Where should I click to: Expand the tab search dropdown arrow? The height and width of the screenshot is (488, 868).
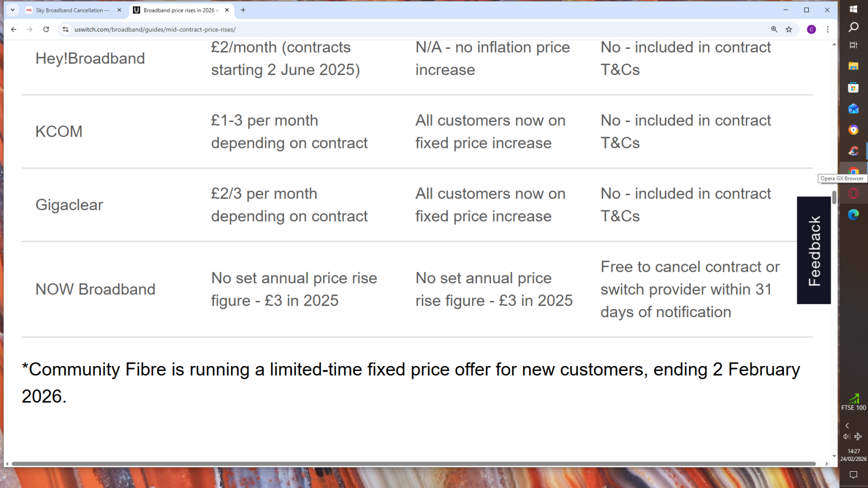[12, 10]
